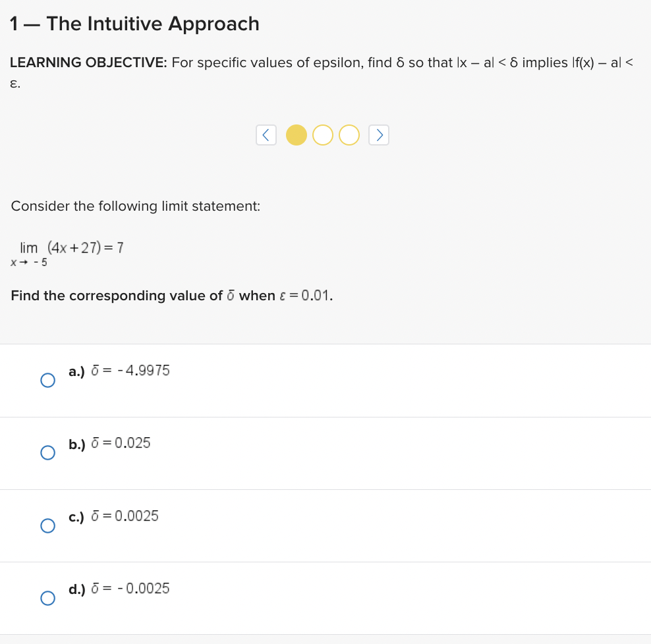Screen dimensions: 651x644
Task: Click the heading '1 — The Intuitive Approach'
Action: coord(134,24)
